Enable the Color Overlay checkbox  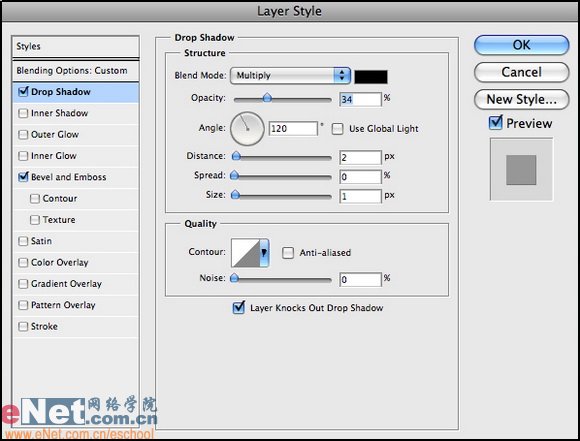(x=23, y=263)
